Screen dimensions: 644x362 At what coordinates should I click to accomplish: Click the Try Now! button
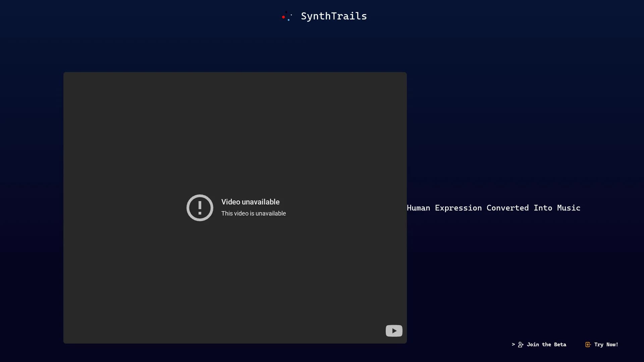(x=602, y=345)
